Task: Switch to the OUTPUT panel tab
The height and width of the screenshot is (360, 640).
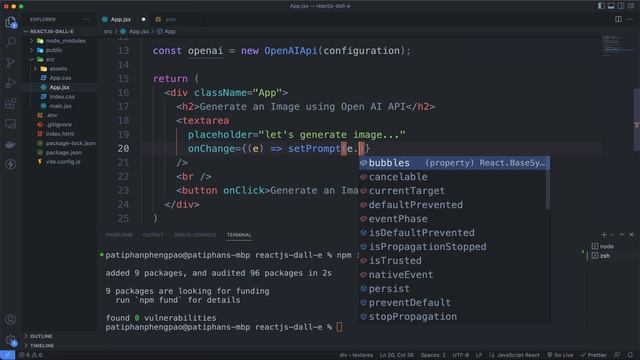Action: (153, 235)
